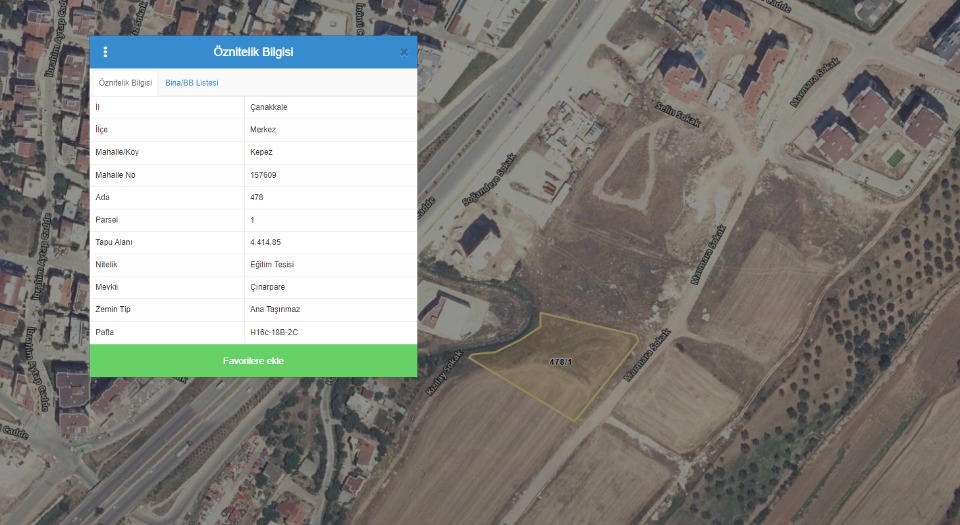Screen dimensions: 960x525
Task: Click the Eğitim Tesisi value in Nitelik row
Action: click(272, 264)
